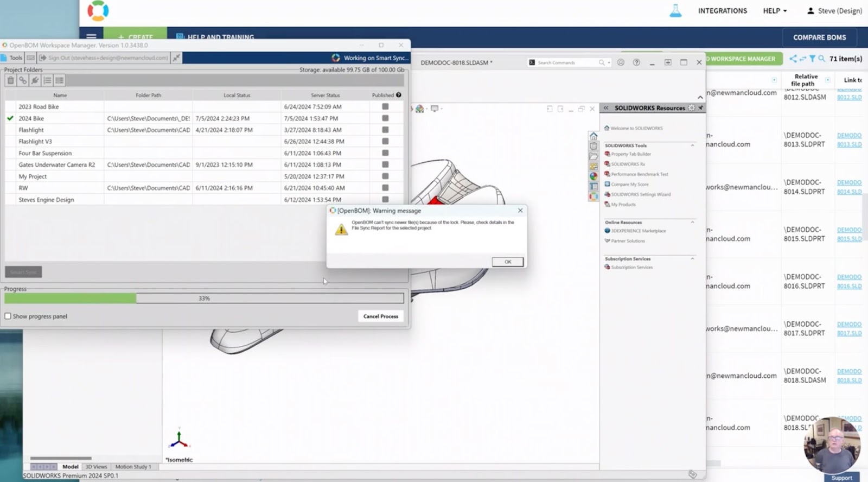The height and width of the screenshot is (482, 868).
Task: Open the Design Library tab in the SOLIDWORKS task pane
Action: click(x=593, y=146)
